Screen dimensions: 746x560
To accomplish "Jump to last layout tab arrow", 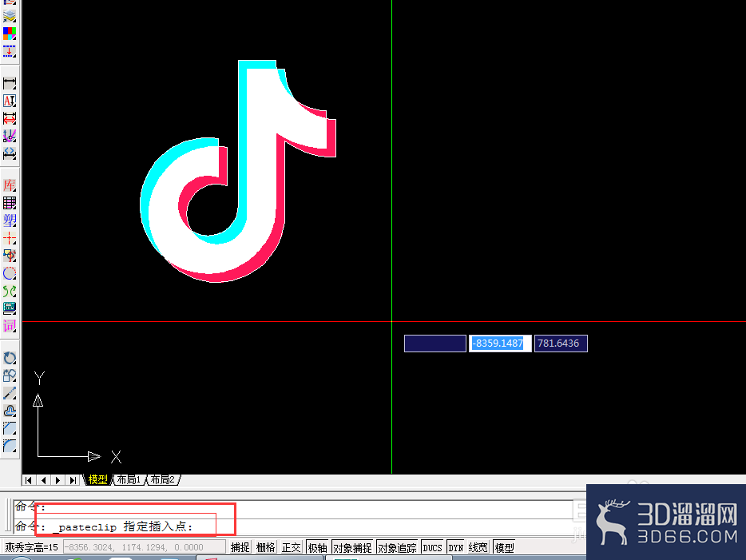I will [x=73, y=480].
